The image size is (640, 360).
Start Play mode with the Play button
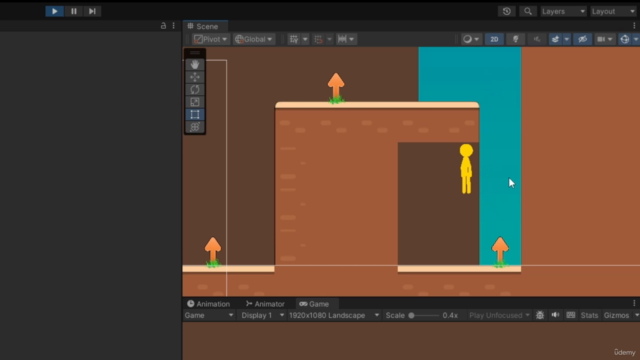tap(54, 11)
